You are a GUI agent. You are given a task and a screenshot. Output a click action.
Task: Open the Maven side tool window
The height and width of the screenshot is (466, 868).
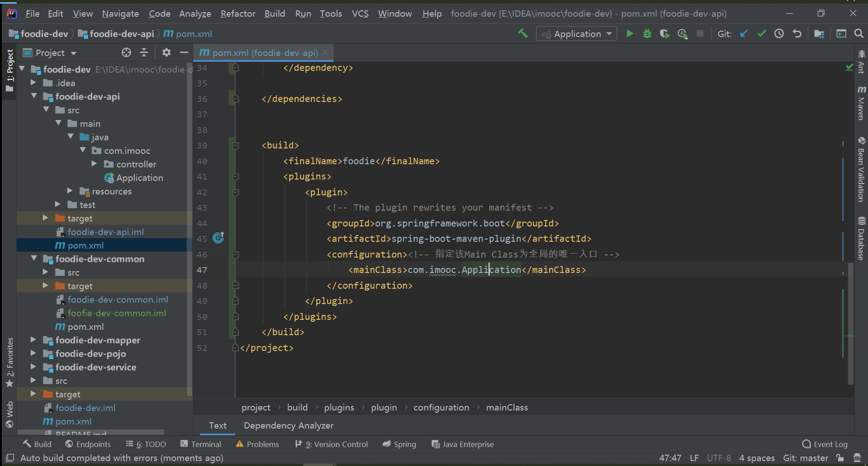861,103
